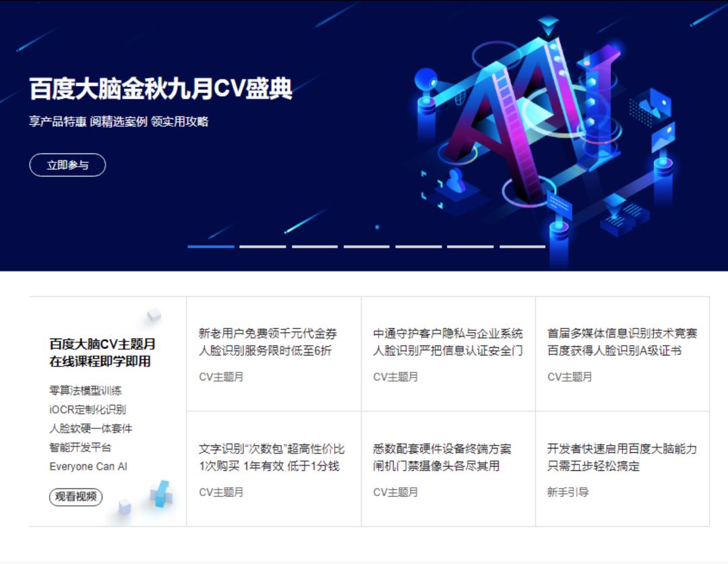728x564 pixels.
Task: Open 开发者快速启用百度大脑能力 news card
Action: (x=623, y=469)
